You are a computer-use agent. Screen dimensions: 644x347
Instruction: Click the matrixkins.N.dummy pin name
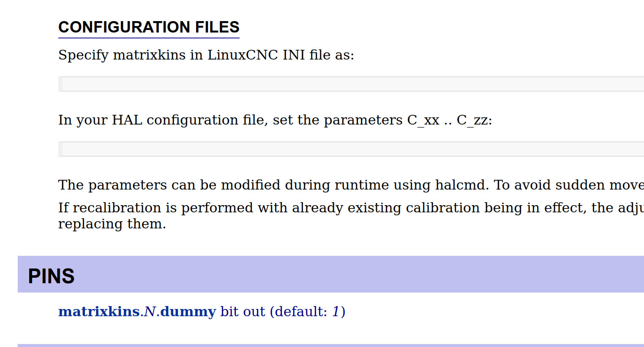(x=137, y=312)
